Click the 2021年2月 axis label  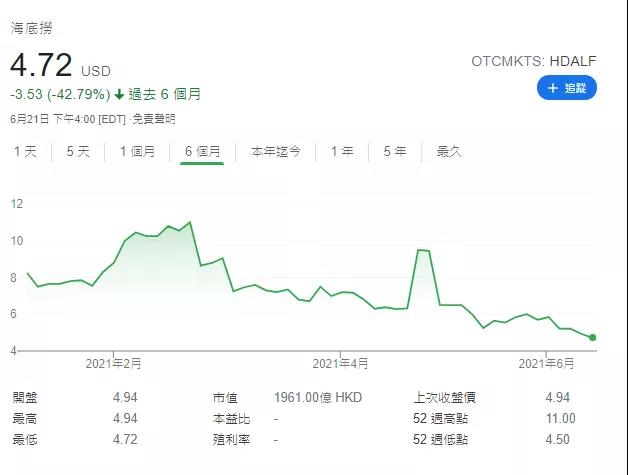click(113, 364)
